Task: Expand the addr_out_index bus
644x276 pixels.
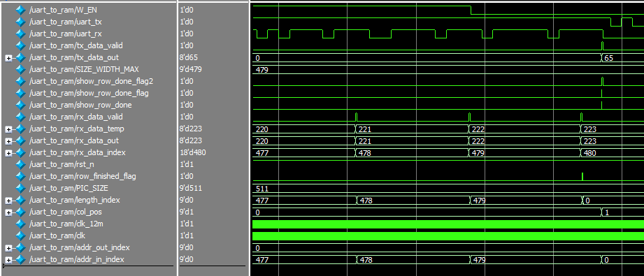Action: coord(8,249)
